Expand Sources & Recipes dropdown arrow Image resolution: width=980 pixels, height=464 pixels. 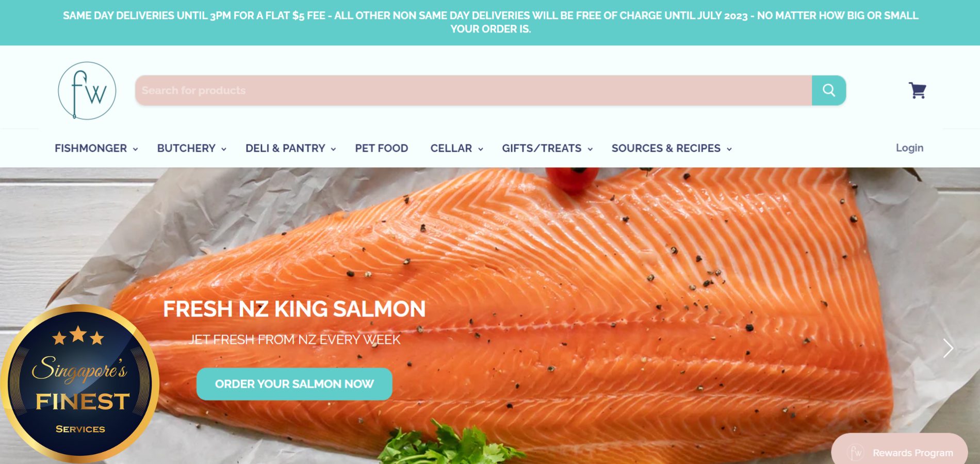[x=729, y=149]
